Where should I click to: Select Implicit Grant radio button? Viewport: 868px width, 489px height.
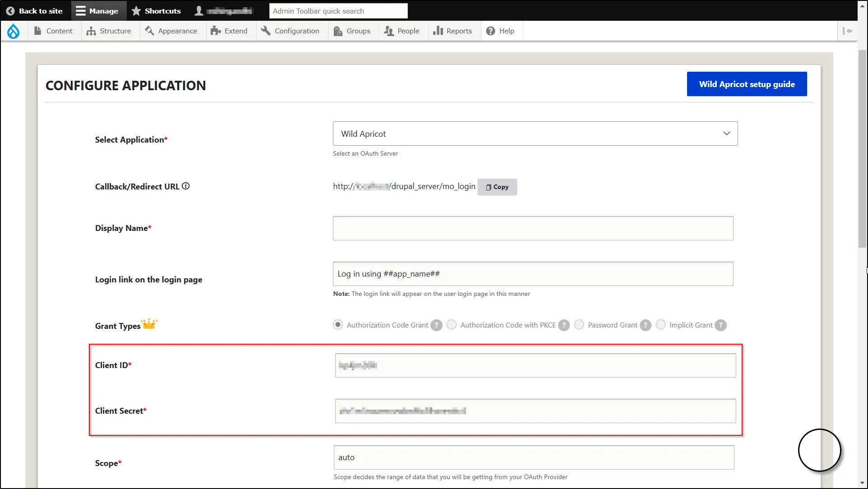(x=660, y=325)
